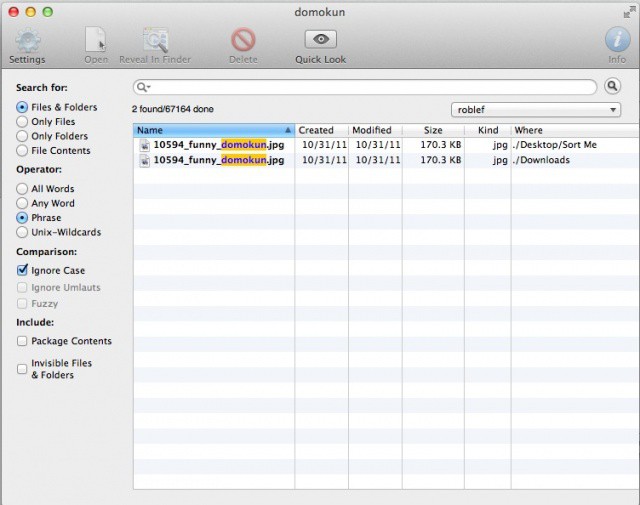Disable the Ignore Case checkbox
This screenshot has width=640, height=505.
pyautogui.click(x=23, y=270)
